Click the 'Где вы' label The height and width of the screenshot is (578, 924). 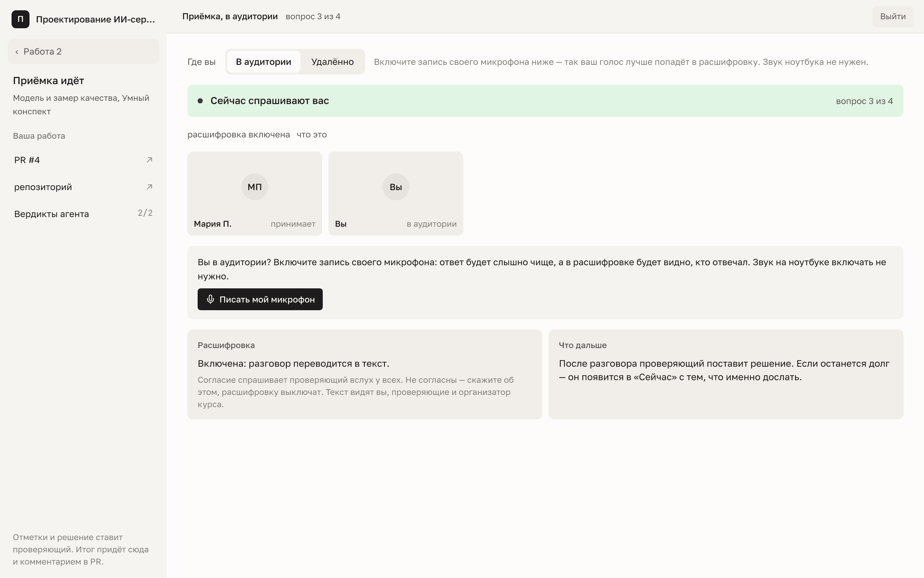pyautogui.click(x=201, y=62)
